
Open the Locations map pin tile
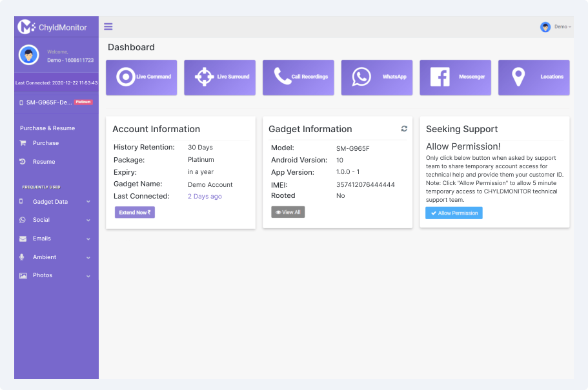coord(534,77)
